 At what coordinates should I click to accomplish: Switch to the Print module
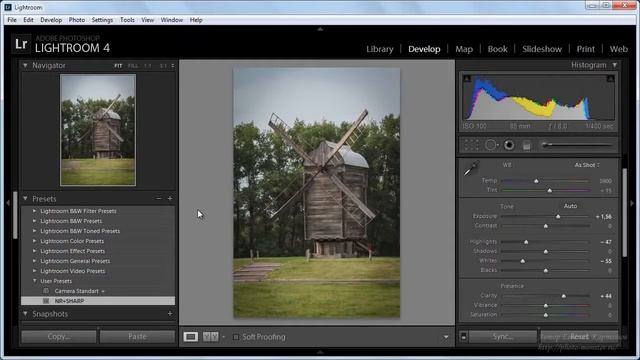pos(586,49)
